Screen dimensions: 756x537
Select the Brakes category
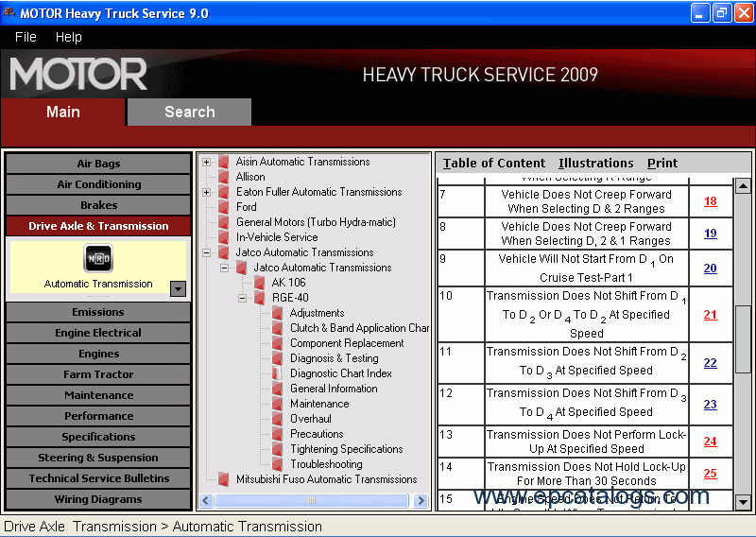tap(98, 205)
